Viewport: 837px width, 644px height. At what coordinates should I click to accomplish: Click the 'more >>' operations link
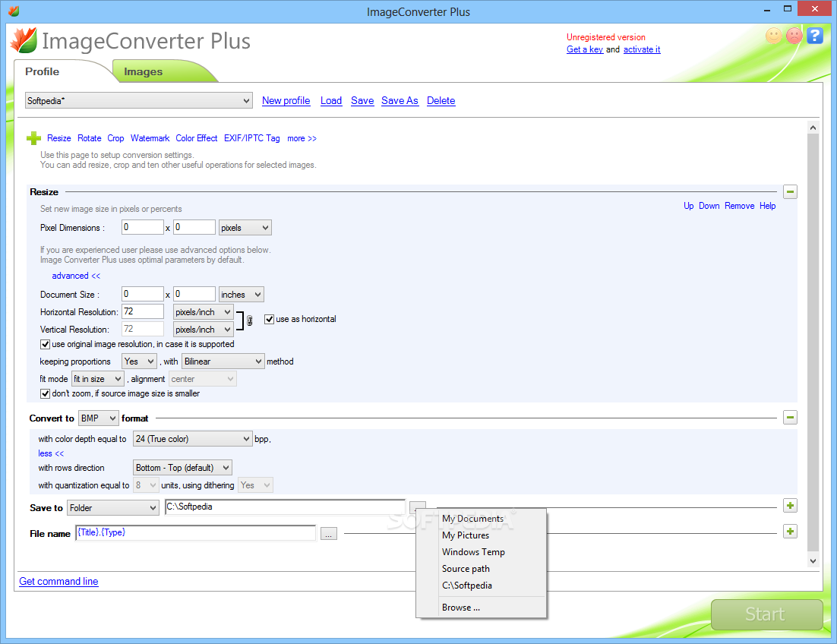[302, 138]
